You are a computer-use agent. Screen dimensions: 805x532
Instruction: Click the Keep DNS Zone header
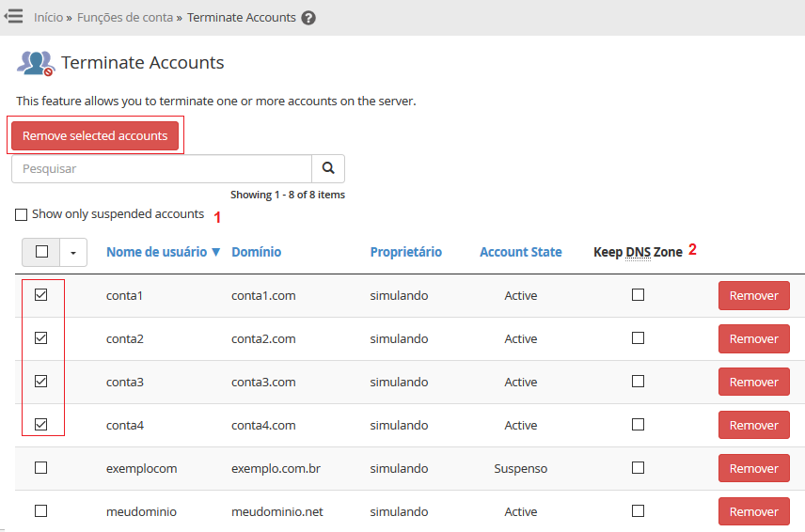click(638, 252)
